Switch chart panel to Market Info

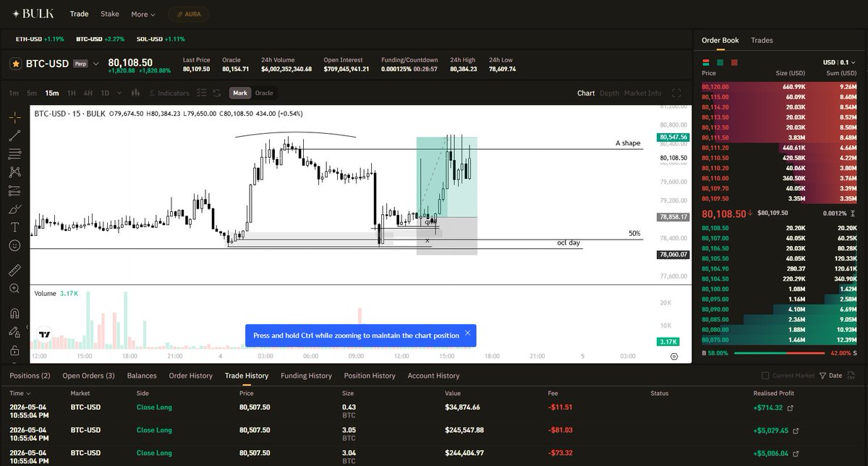(x=642, y=93)
